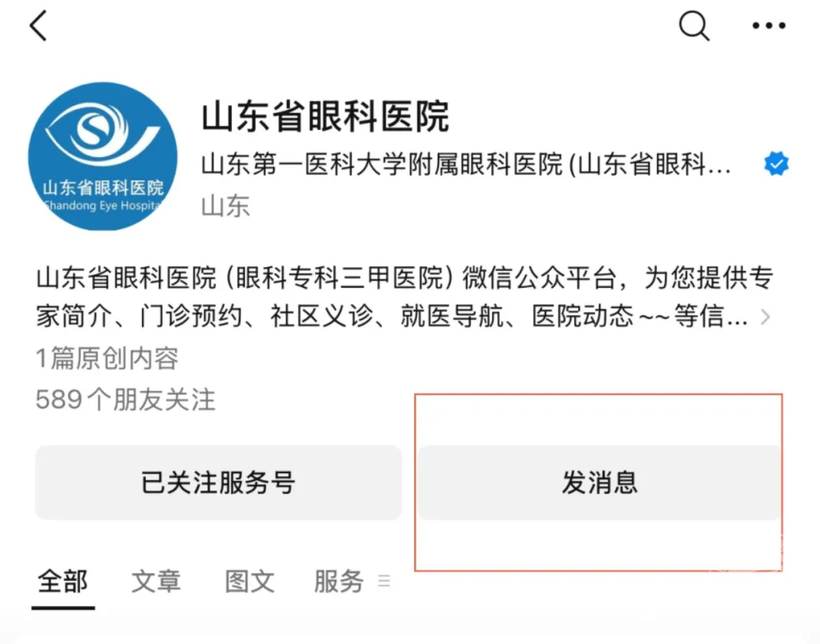Open the 服务 tab
This screenshot has width=820, height=644.
tap(339, 581)
